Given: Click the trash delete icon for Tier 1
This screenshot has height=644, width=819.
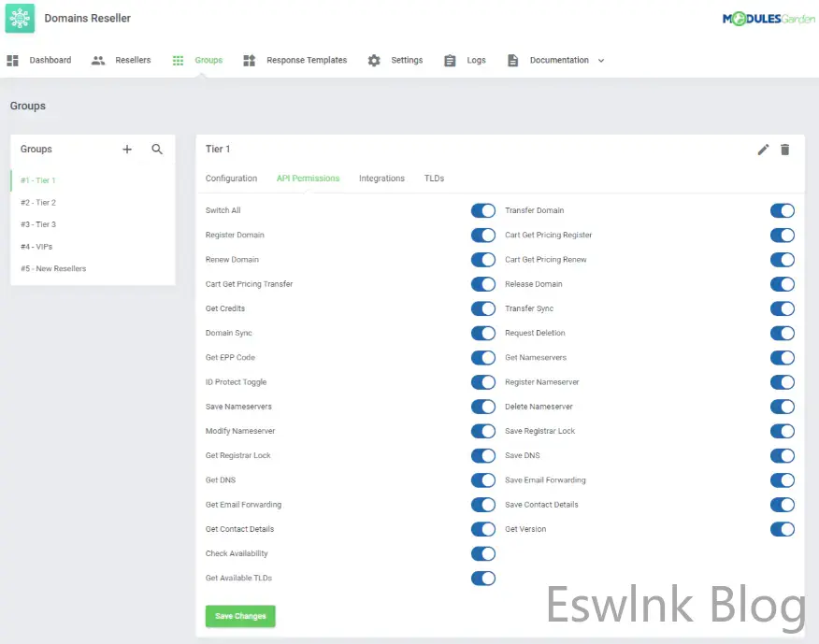Looking at the screenshot, I should pos(784,150).
